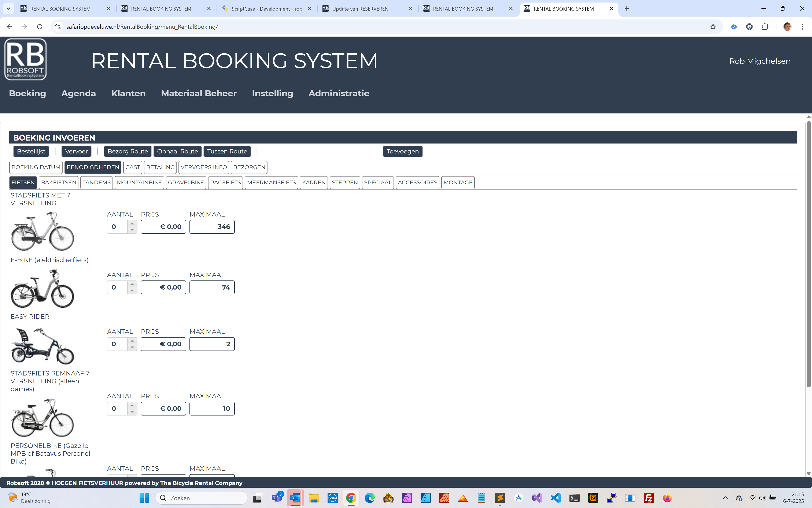
Task: Open a new browser tab with plus icon
Action: pyautogui.click(x=627, y=8)
